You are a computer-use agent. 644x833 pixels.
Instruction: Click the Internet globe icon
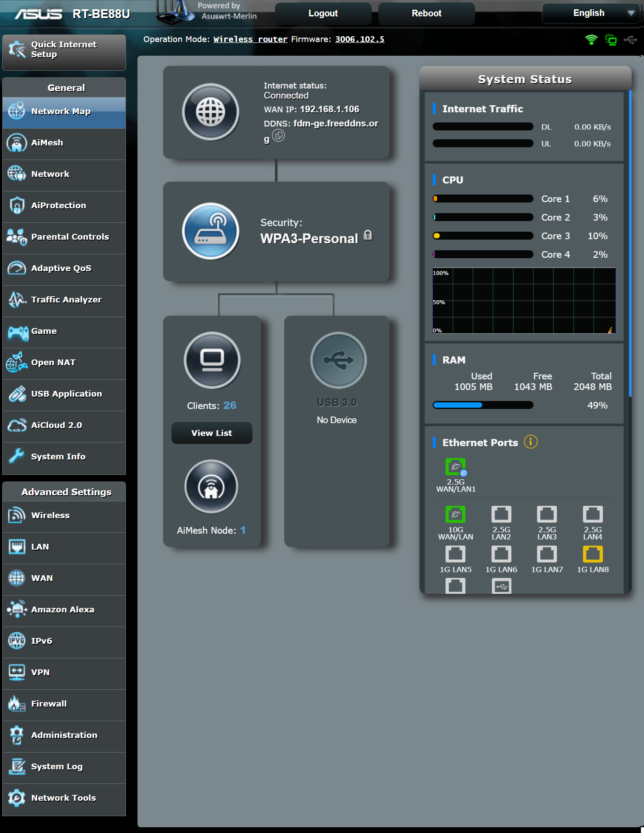211,112
